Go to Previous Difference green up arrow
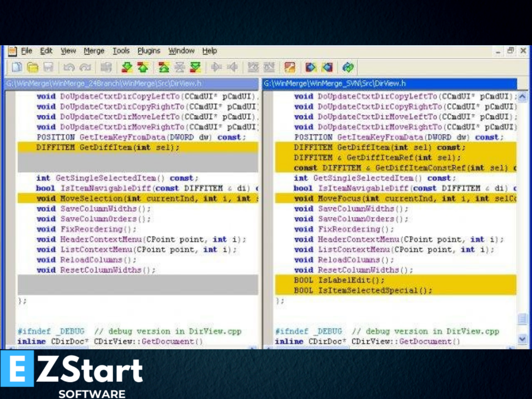Image resolution: width=532 pixels, height=399 pixels. click(143, 67)
